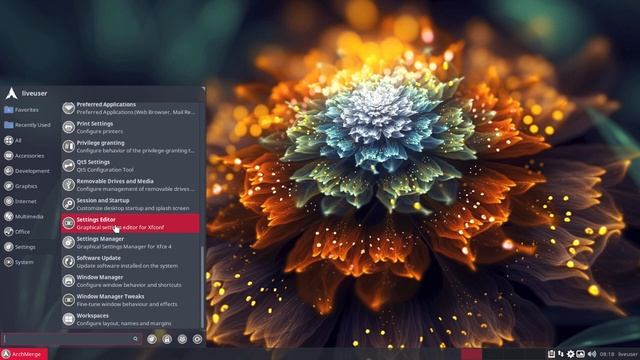The width and height of the screenshot is (640, 360).
Task: Click the Window Manager Tweaks icon
Action: pos(69,300)
